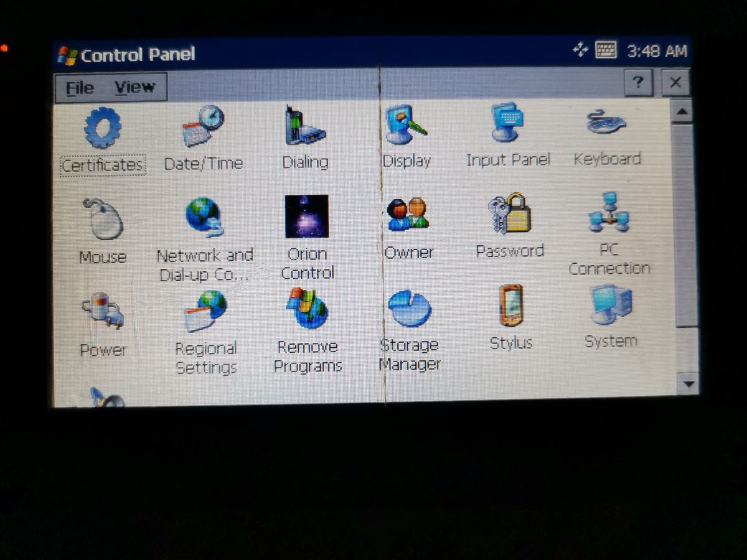The image size is (747, 560).
Task: Select the Certificates label text
Action: pyautogui.click(x=103, y=165)
